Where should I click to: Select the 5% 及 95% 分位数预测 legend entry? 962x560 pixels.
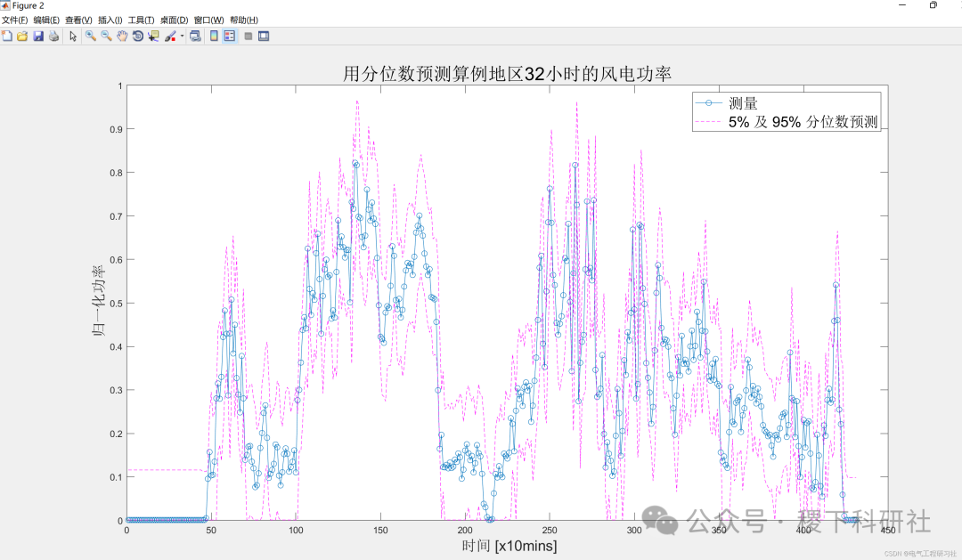point(803,121)
